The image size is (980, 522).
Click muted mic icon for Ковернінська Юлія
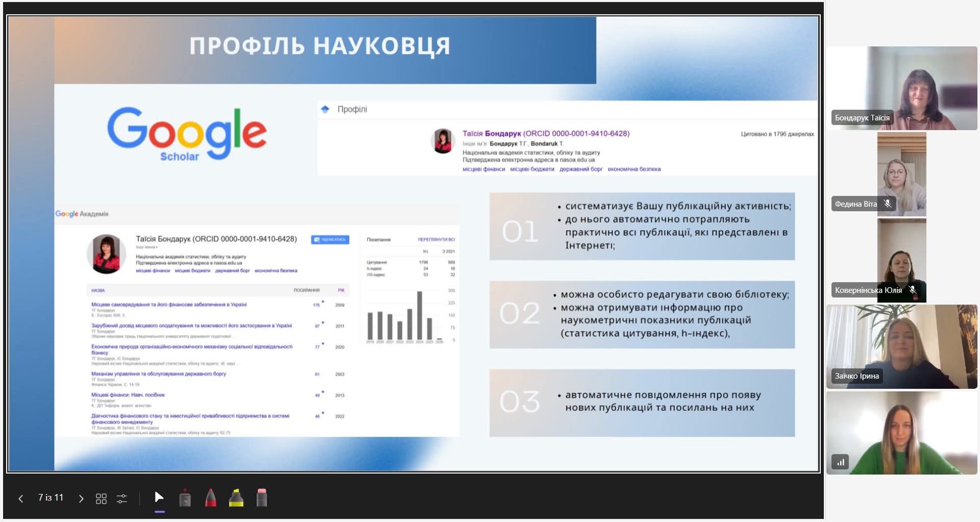click(913, 290)
